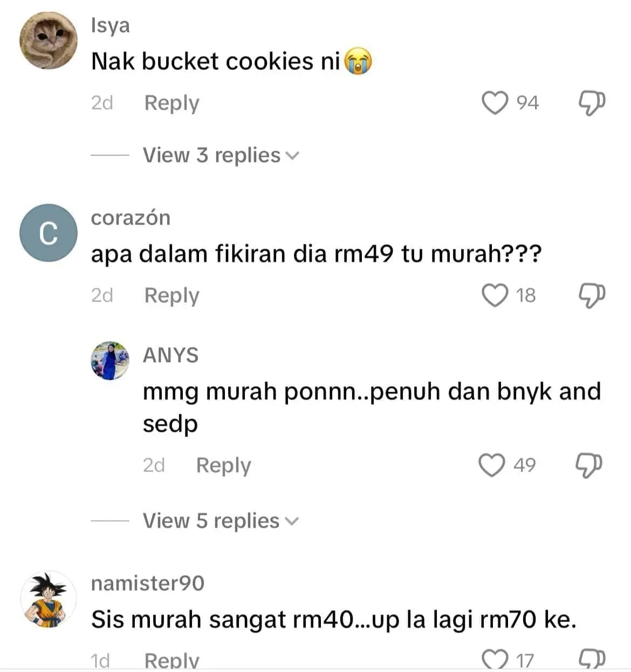Reply to Isya's comment
This screenshot has height=672, width=631.
pos(172,103)
